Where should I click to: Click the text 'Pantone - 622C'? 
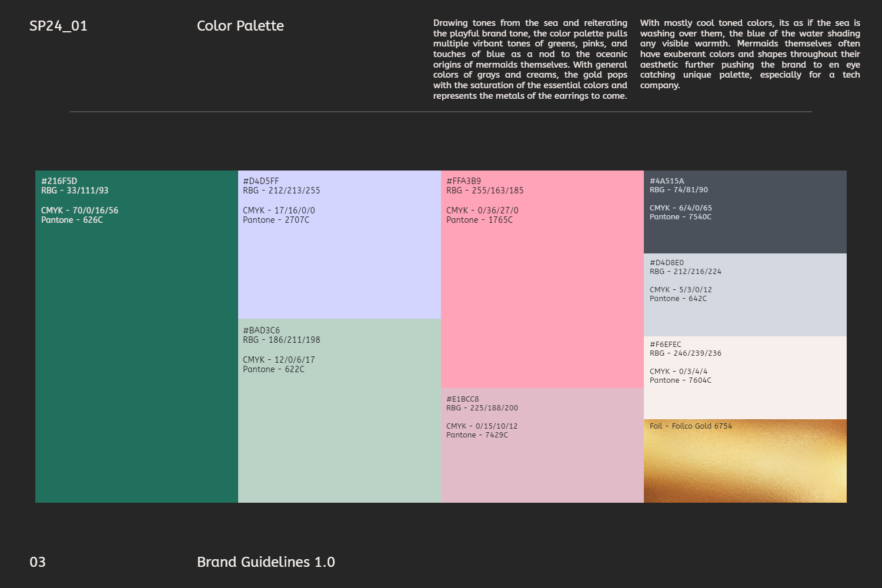click(273, 369)
